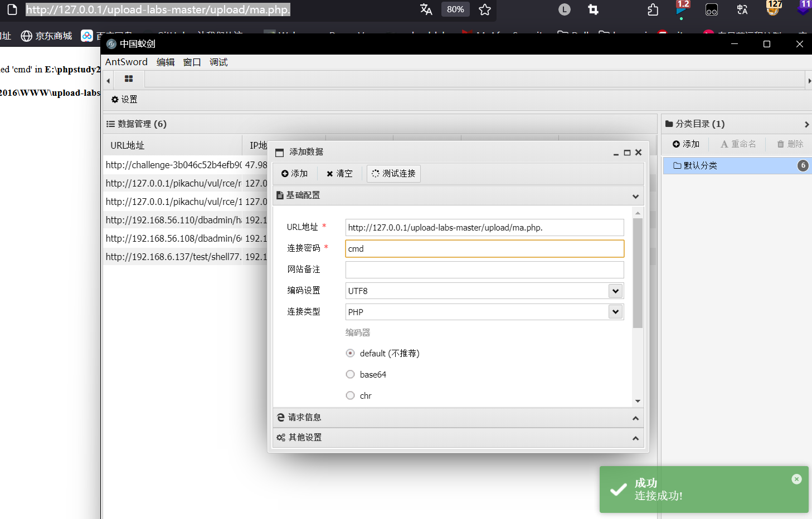Open the 编辑 menu
812x519 pixels.
pos(166,62)
